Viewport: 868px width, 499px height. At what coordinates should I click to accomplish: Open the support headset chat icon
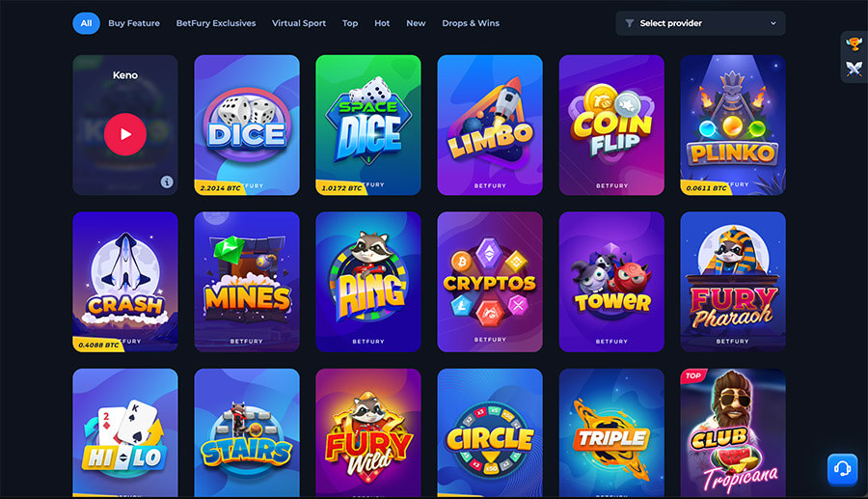[842, 470]
